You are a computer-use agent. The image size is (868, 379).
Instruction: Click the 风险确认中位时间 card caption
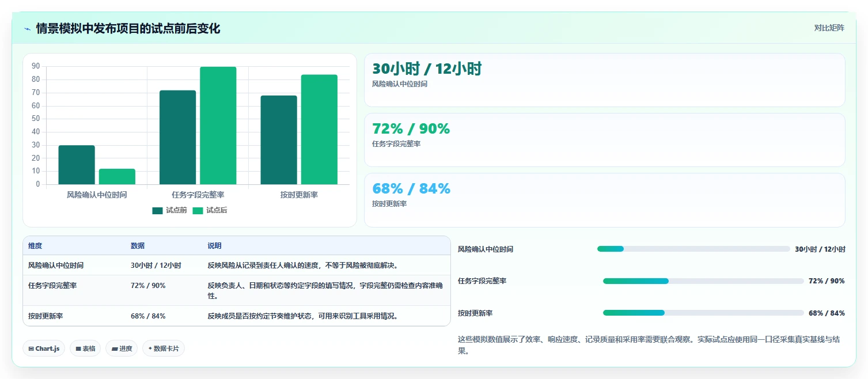coord(400,84)
